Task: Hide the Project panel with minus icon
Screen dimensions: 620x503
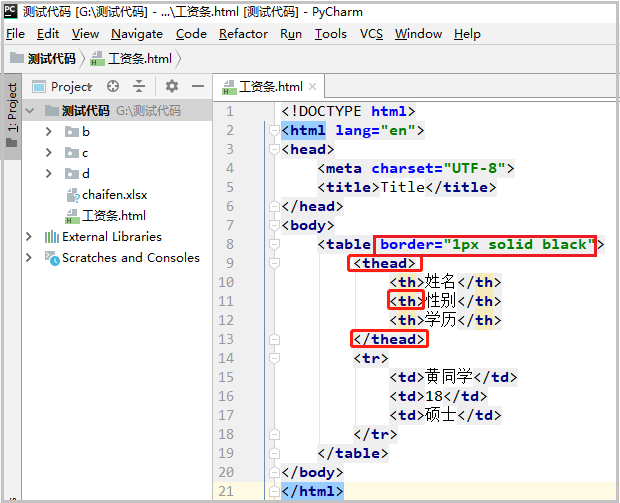Action: (x=198, y=86)
